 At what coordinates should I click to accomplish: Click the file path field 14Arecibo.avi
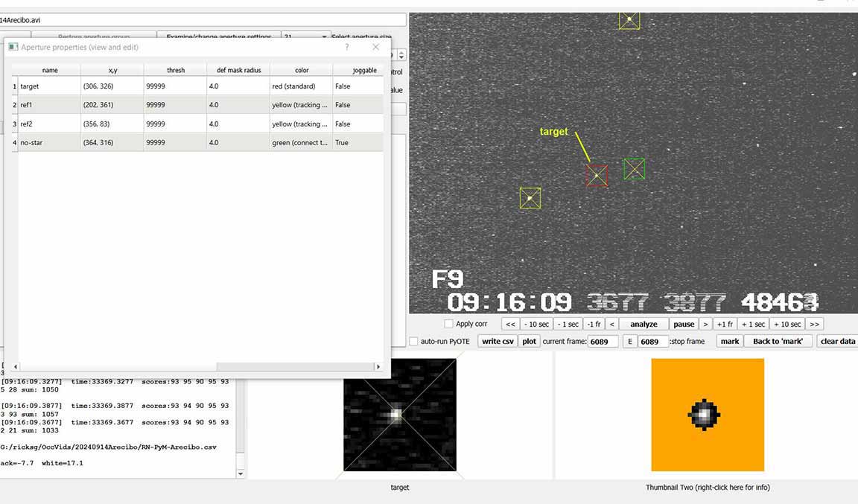click(x=203, y=20)
